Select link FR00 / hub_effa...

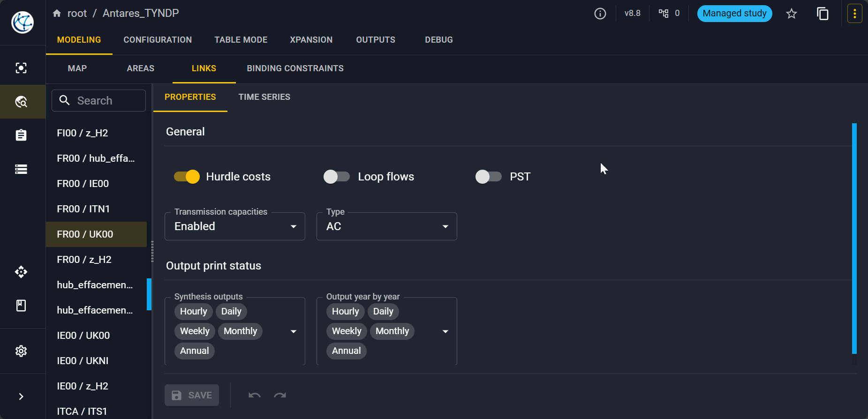coord(97,158)
